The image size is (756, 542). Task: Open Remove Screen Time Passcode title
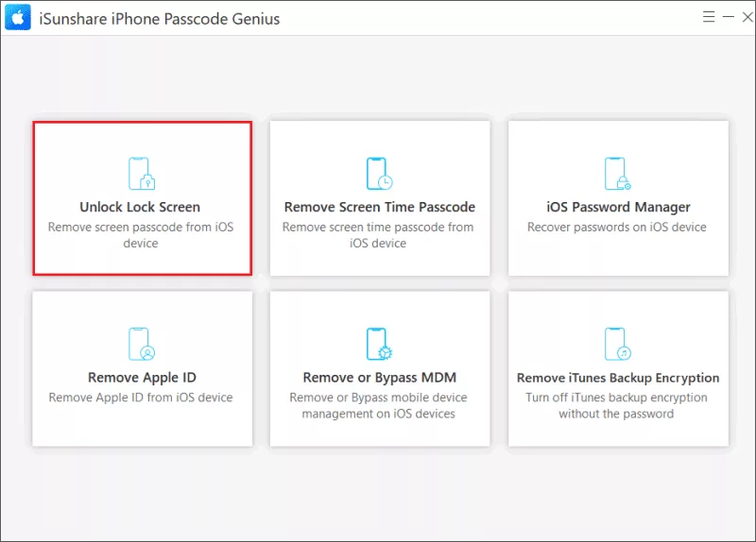380,207
